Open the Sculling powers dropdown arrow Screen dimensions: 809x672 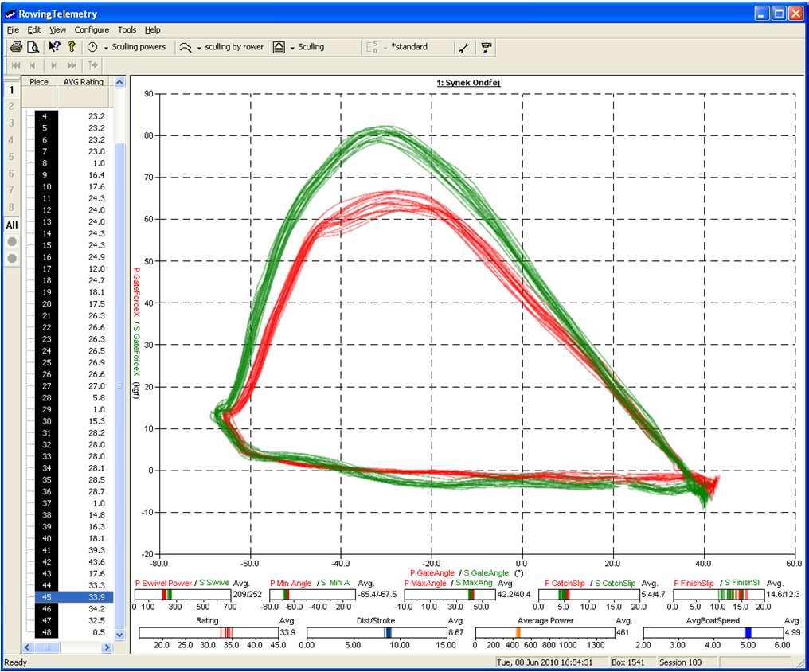(x=106, y=48)
